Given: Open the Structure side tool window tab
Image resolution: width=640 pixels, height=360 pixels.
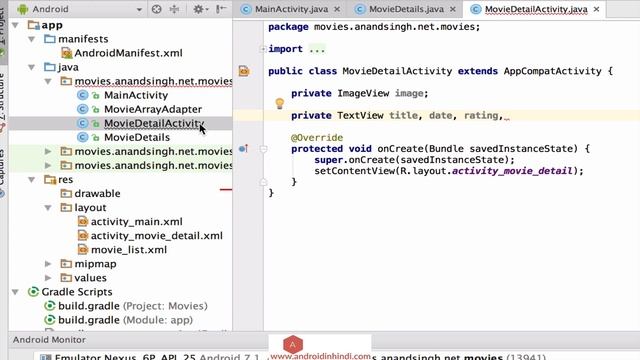Looking at the screenshot, I should (x=2, y=102).
